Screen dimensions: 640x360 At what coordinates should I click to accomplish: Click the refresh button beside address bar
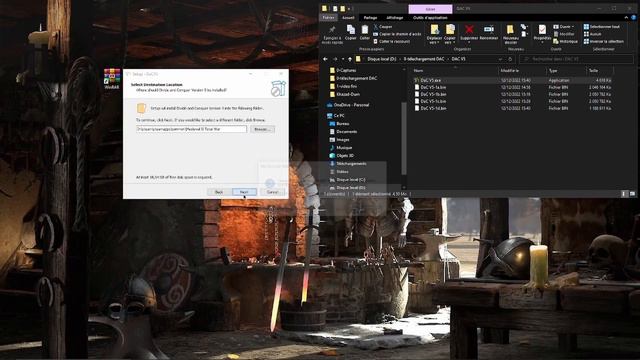pyautogui.click(x=510, y=59)
